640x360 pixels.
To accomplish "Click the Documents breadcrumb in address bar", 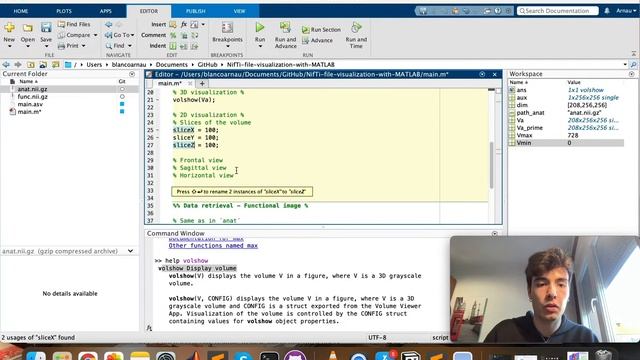I will click(x=172, y=64).
